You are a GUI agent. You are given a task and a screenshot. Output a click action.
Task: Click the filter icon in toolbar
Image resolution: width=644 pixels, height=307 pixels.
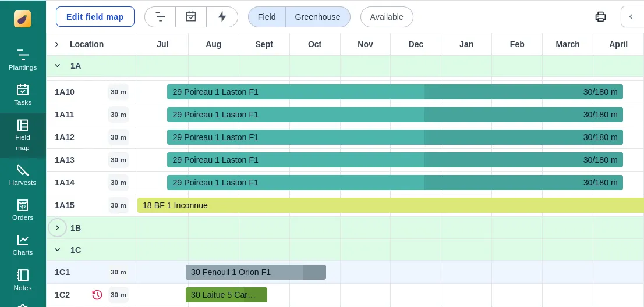click(160, 17)
